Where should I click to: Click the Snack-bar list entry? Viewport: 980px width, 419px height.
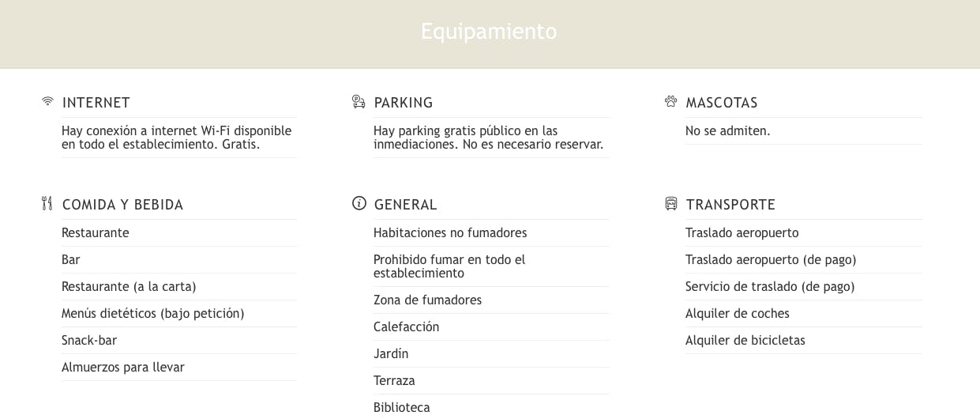click(x=89, y=340)
